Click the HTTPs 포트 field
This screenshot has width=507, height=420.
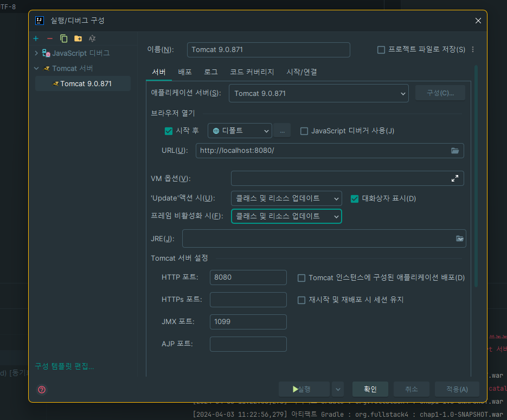248,300
